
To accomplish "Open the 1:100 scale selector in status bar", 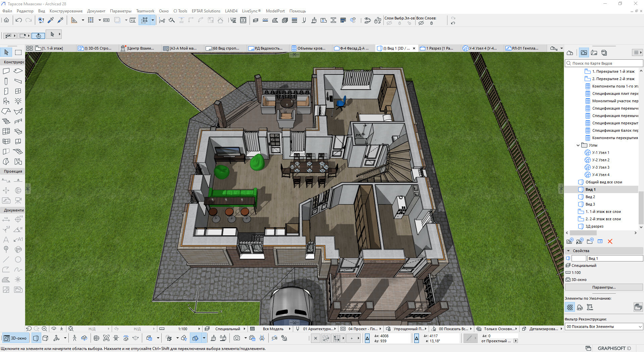I will click(182, 329).
